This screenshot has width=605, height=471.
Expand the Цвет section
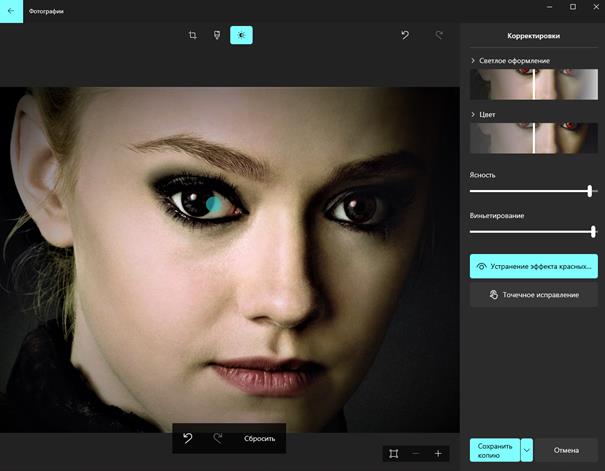coord(483,115)
